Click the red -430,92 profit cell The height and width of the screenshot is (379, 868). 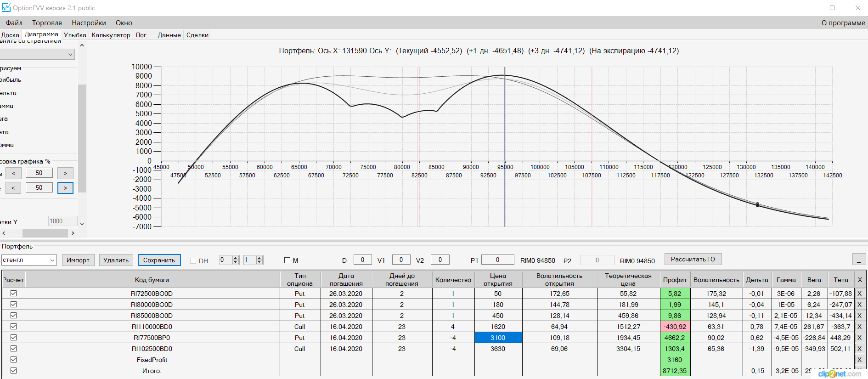pyautogui.click(x=675, y=327)
